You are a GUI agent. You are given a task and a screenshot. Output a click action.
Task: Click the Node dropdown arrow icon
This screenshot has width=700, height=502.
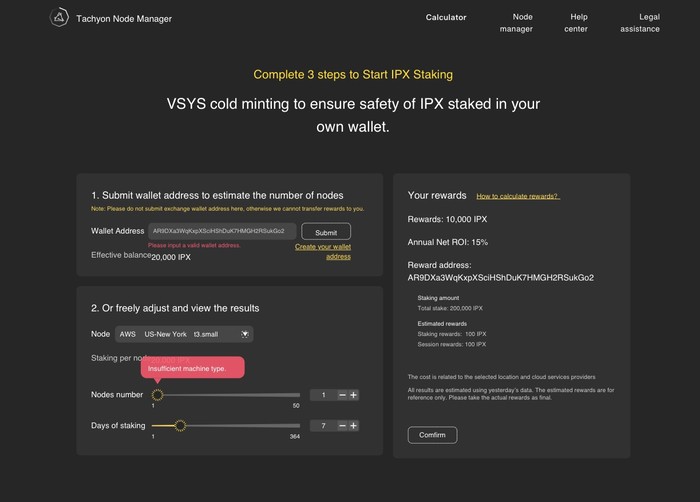[245, 334]
